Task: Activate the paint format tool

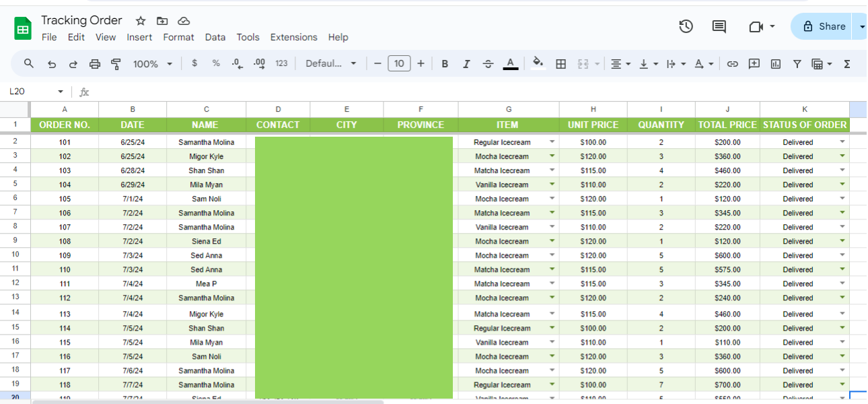Action: click(116, 64)
